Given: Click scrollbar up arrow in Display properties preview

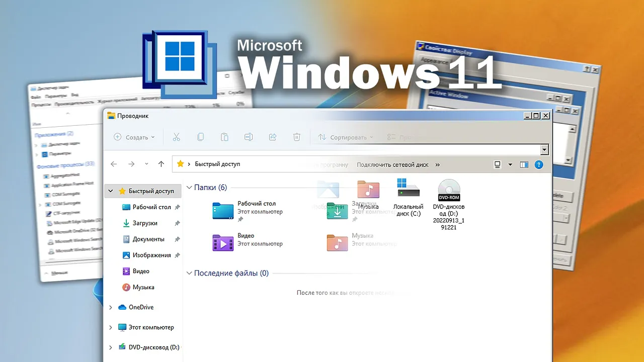Looking at the screenshot, I should 572,129.
